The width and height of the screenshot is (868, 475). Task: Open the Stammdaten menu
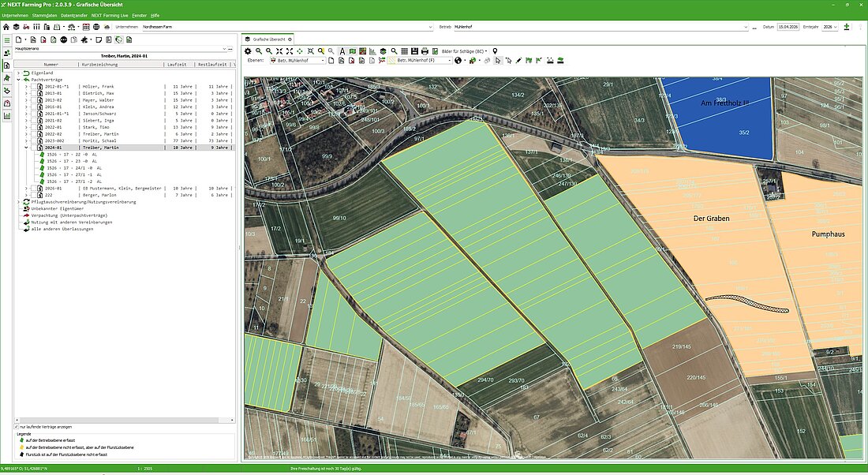pos(43,15)
